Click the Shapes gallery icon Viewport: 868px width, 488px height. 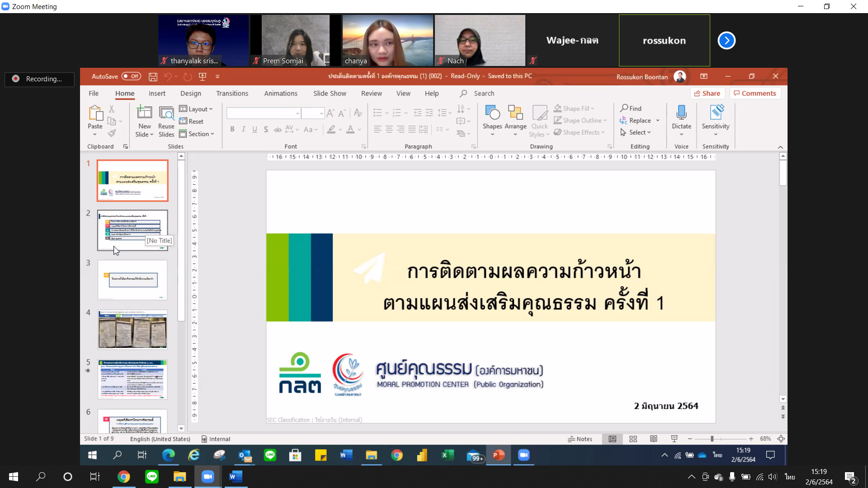pos(492,113)
